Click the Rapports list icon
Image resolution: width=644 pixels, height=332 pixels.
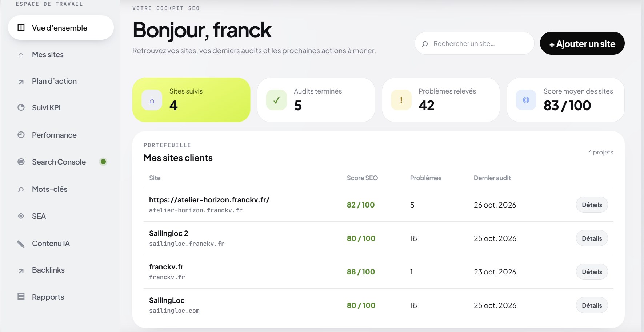(21, 297)
